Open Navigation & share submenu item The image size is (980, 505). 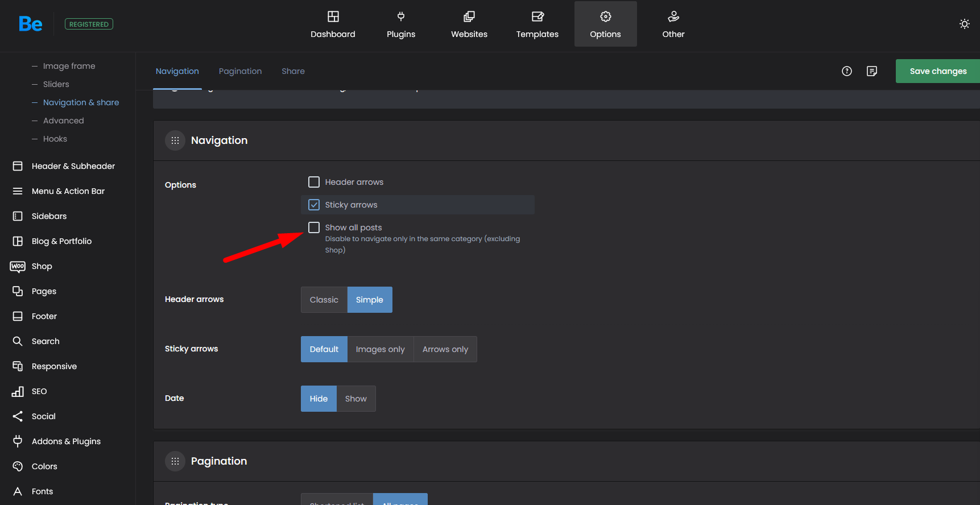81,102
